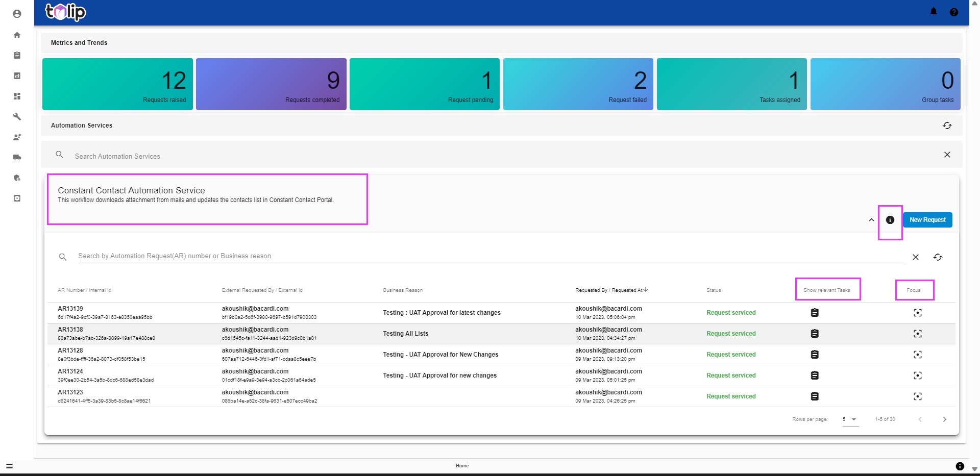Click the info icon in footer bar
The image size is (980, 476).
[960, 466]
